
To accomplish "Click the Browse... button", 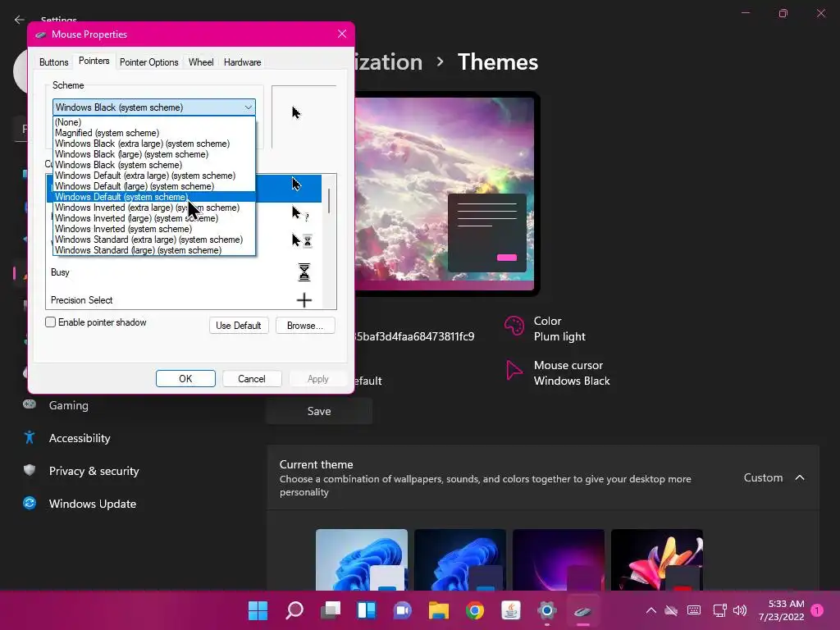I will click(305, 325).
